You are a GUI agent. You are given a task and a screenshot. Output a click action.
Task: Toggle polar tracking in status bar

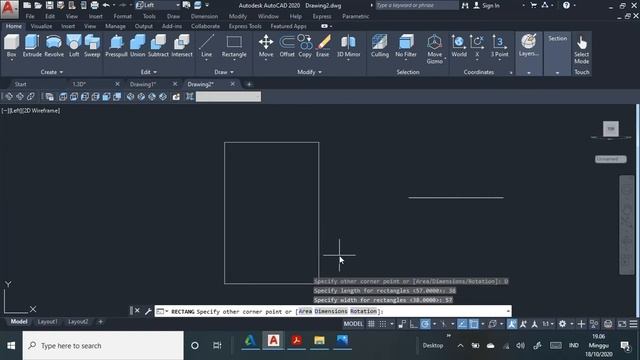(x=425, y=324)
